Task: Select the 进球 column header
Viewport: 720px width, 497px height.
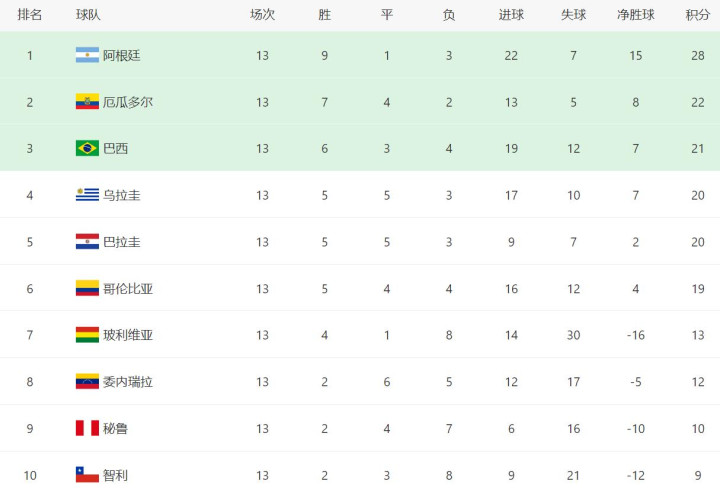Action: [x=511, y=15]
